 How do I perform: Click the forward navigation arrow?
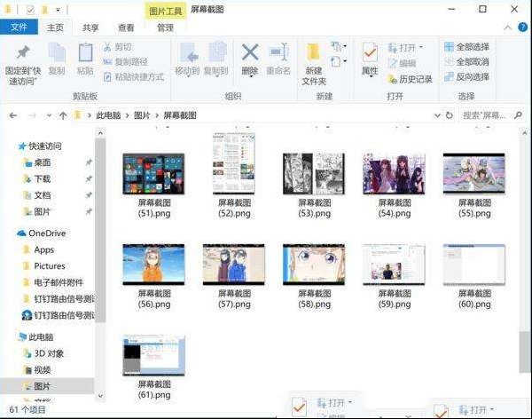(x=32, y=116)
